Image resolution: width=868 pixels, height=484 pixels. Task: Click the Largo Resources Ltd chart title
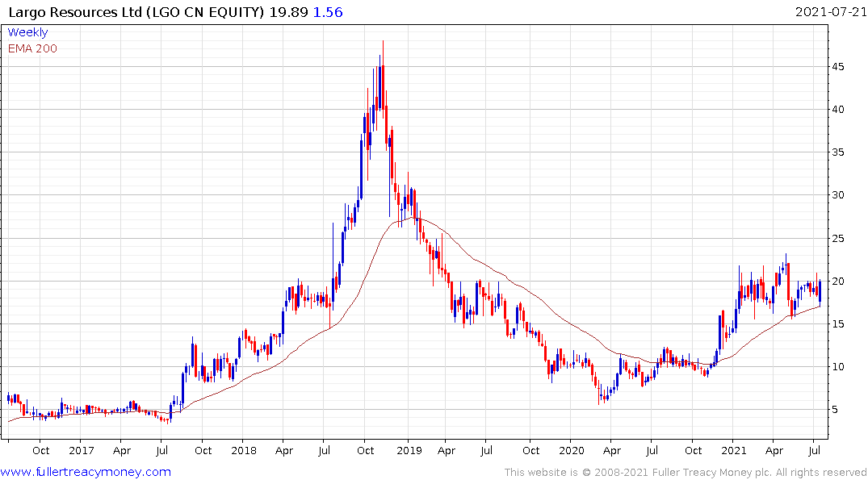pyautogui.click(x=136, y=12)
